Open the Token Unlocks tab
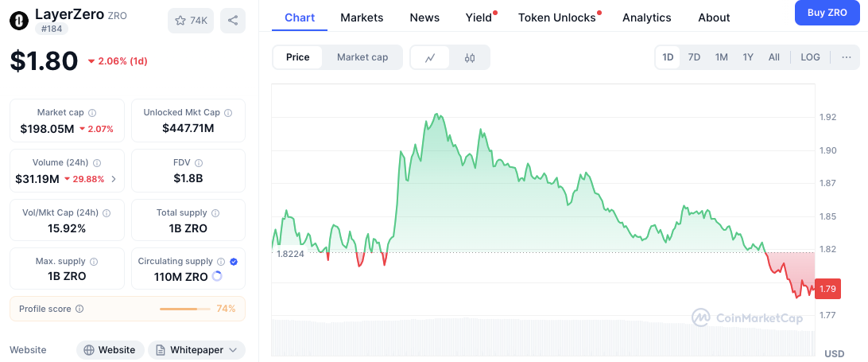Viewport: 868px width, 362px height. click(x=556, y=18)
